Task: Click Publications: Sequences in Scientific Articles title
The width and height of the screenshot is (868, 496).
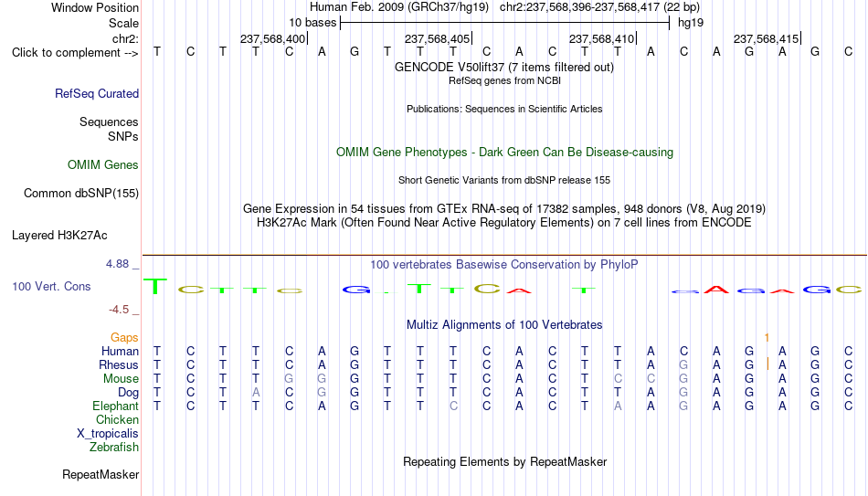Action: coord(504,109)
